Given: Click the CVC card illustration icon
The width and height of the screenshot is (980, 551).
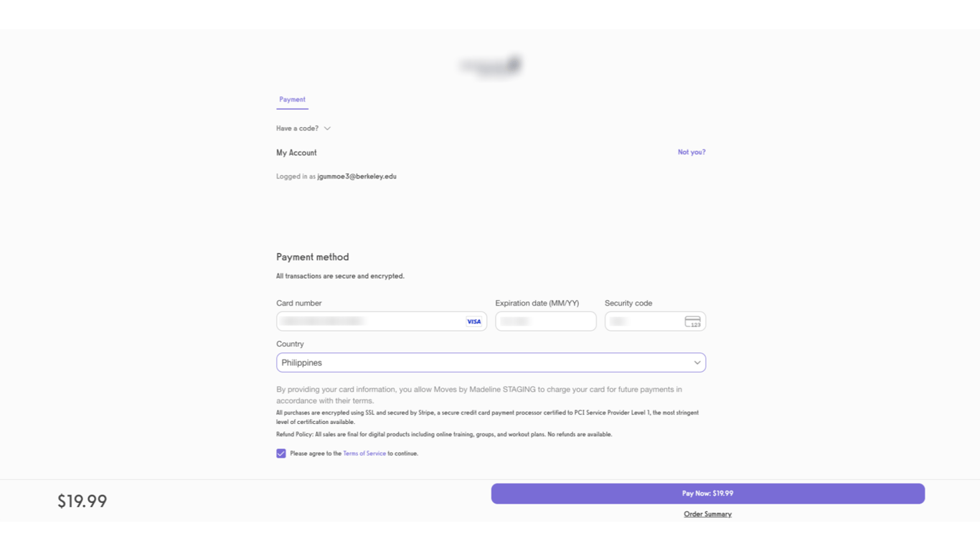Looking at the screenshot, I should [x=694, y=321].
